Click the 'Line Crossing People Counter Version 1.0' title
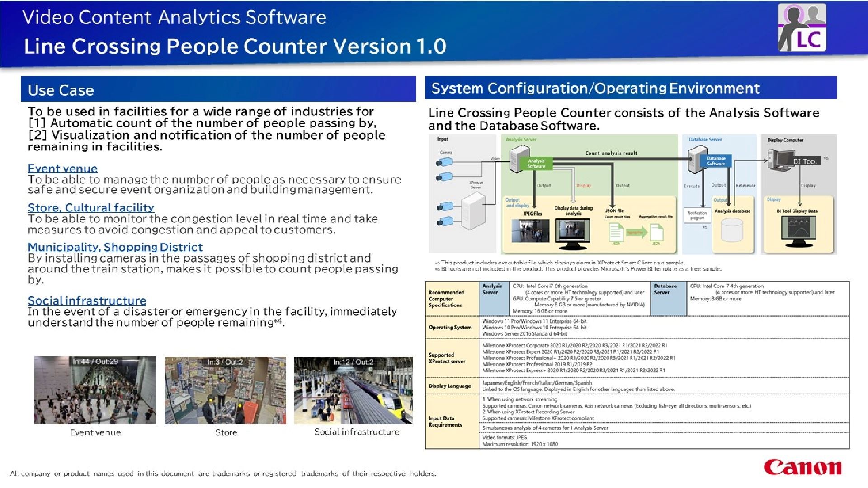The width and height of the screenshot is (868, 488). point(235,46)
